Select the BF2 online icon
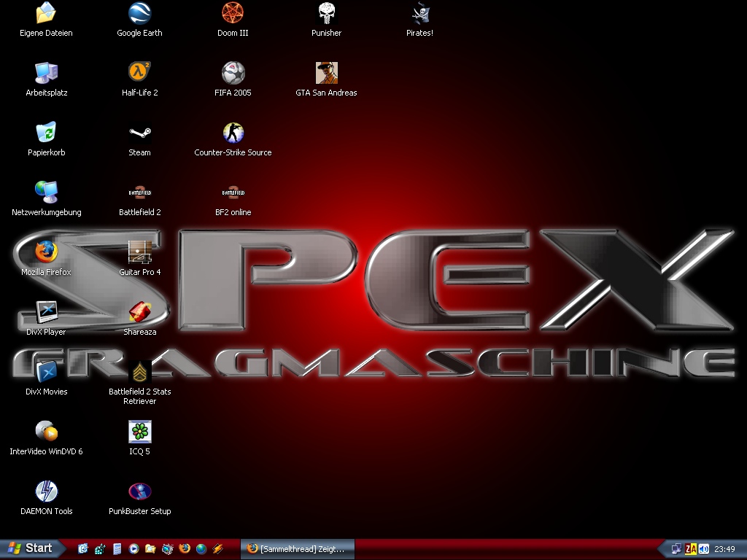Image resolution: width=747 pixels, height=560 pixels. pos(233,192)
